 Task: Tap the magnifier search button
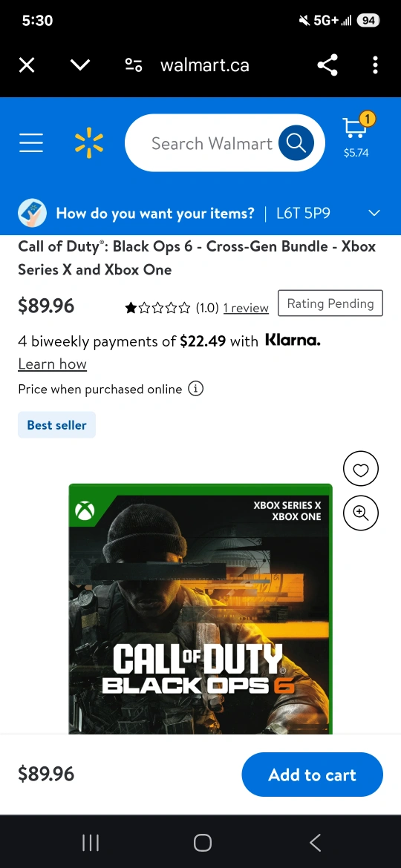tap(296, 143)
